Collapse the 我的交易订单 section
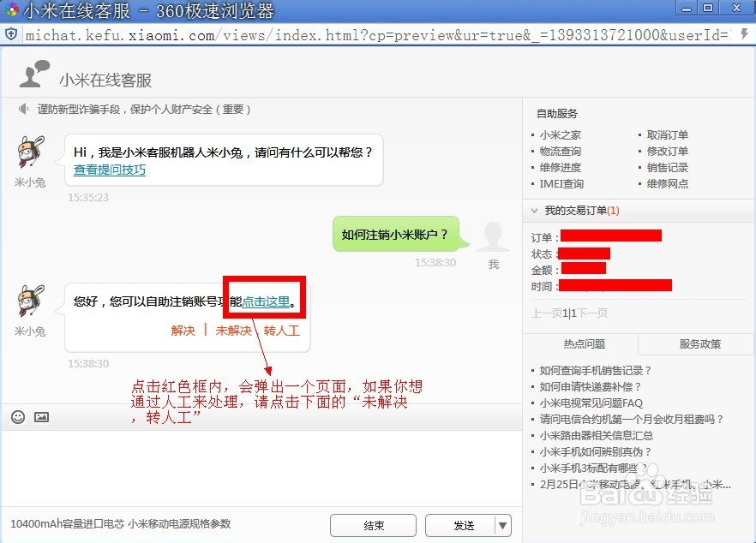 (x=534, y=211)
